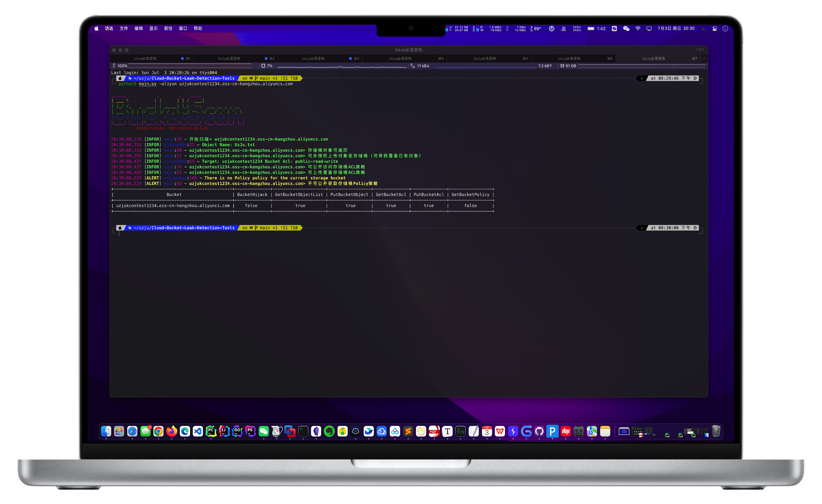Click the date and time 7月3日 周日 20:30

pos(676,29)
